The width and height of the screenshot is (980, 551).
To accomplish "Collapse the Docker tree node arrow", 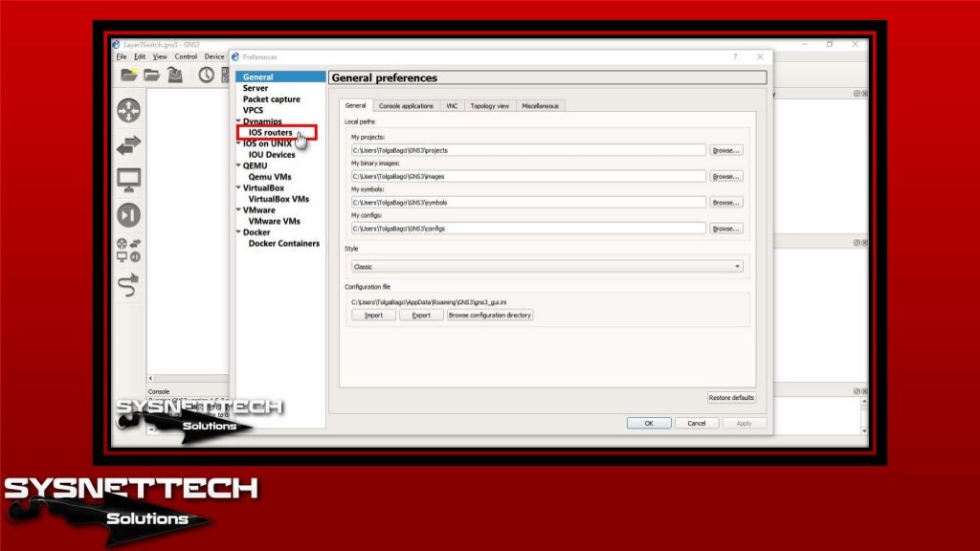I will point(238,231).
